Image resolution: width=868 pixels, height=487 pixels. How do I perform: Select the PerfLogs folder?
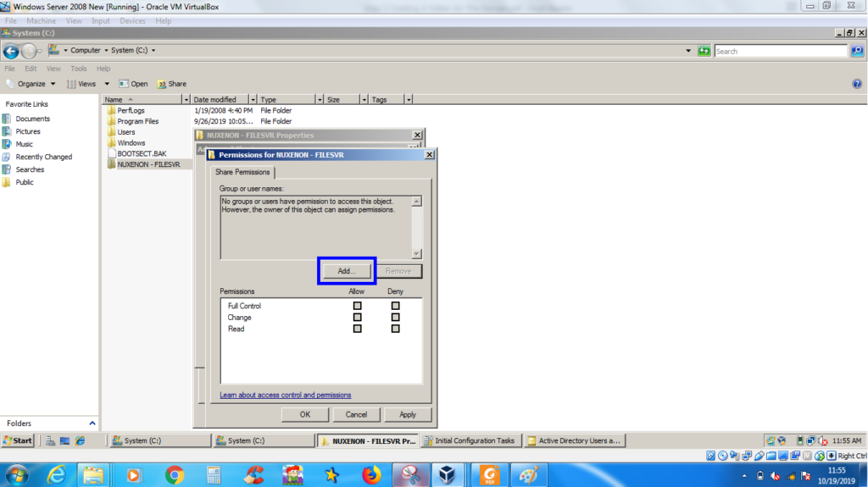131,111
